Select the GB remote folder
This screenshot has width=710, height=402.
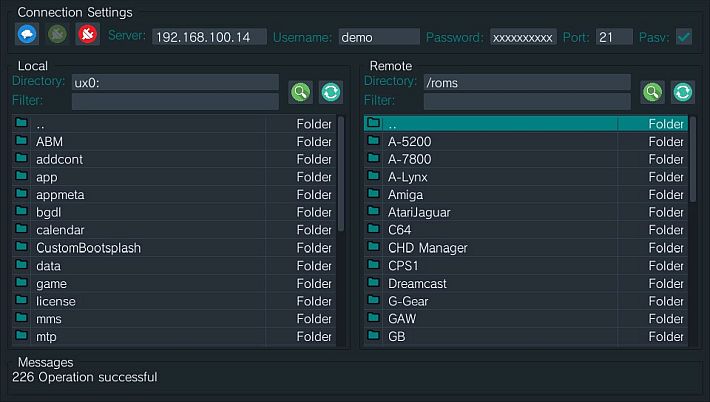point(526,336)
